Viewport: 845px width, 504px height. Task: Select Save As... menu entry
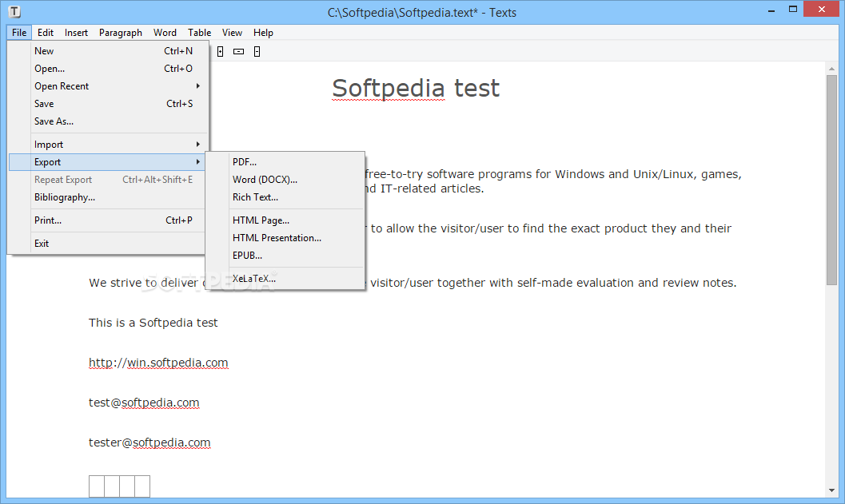pos(108,121)
